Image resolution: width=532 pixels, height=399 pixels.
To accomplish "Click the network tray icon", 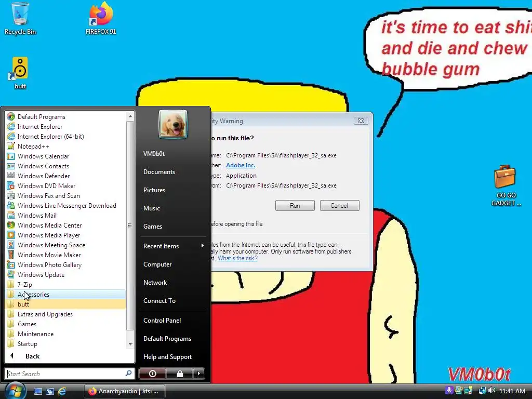I will [x=482, y=391].
